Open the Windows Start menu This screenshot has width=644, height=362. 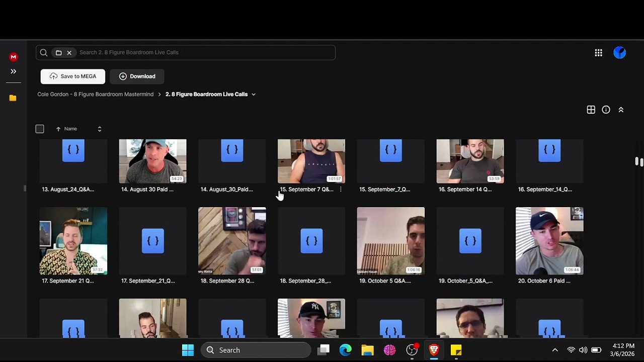tap(188, 350)
